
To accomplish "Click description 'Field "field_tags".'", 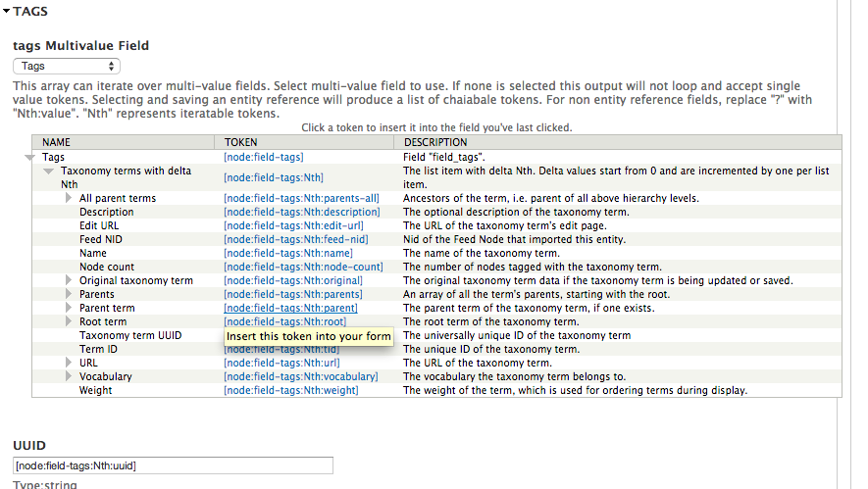I will [x=444, y=157].
